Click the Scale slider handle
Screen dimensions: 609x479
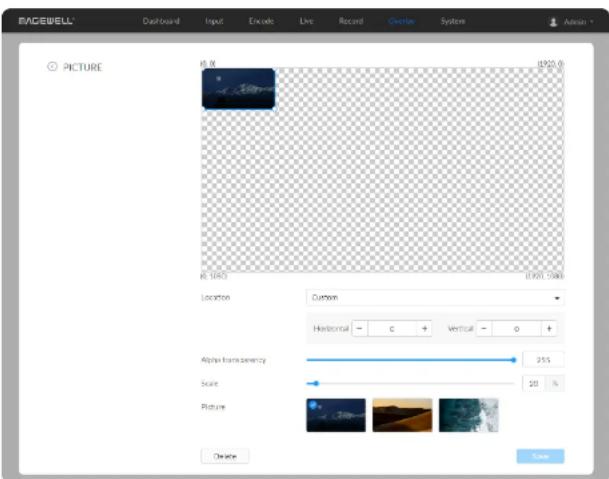316,383
